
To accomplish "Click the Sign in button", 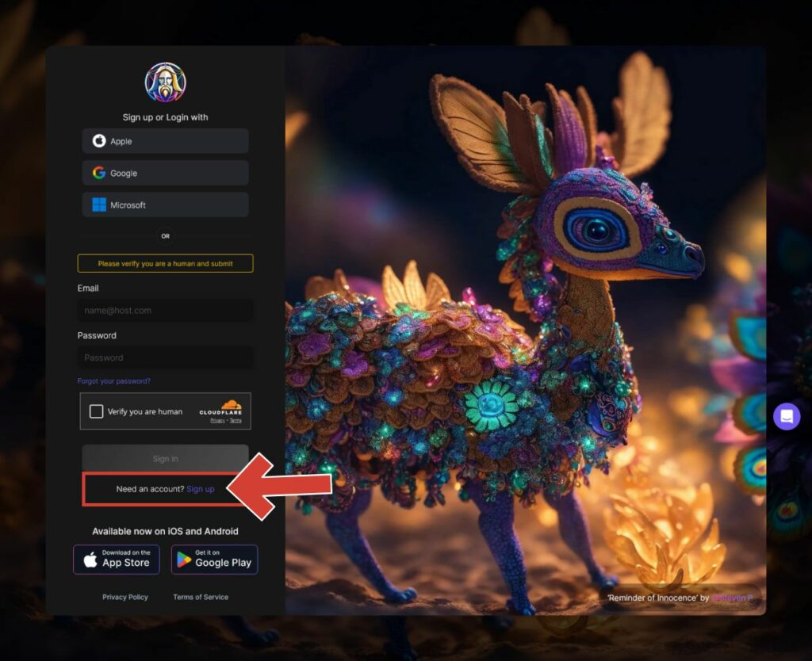I will coord(165,459).
